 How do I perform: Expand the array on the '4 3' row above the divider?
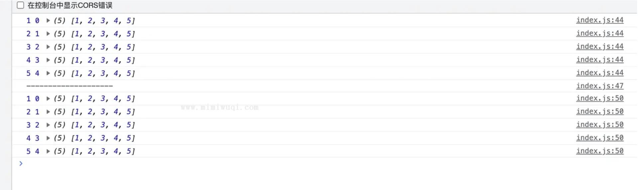click(x=48, y=60)
